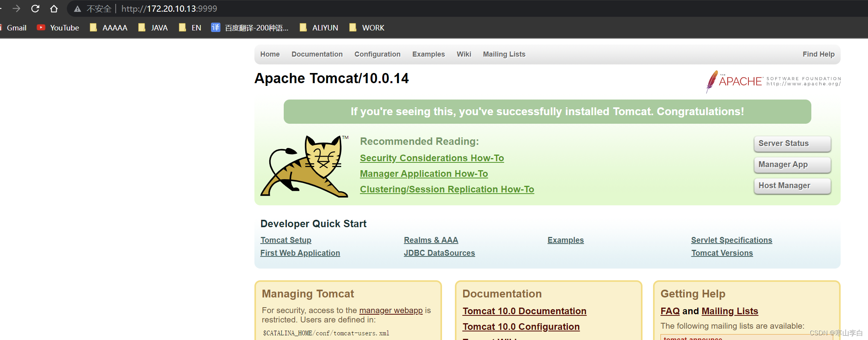
Task: Open Configuration in the Tomcat nav bar
Action: coord(378,54)
